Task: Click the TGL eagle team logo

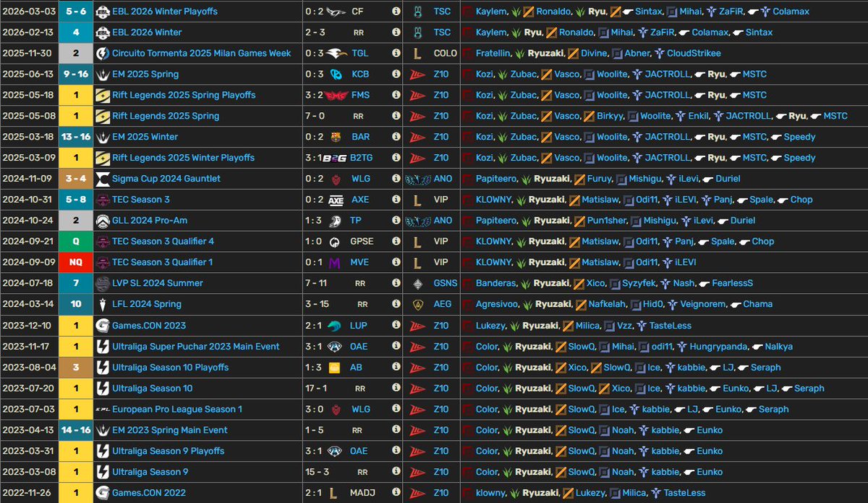Action: tap(336, 53)
